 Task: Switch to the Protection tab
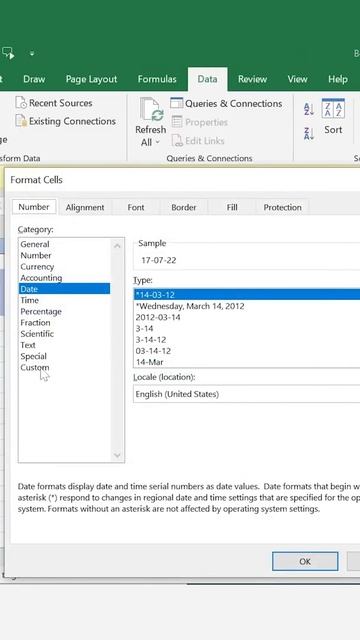(x=282, y=207)
